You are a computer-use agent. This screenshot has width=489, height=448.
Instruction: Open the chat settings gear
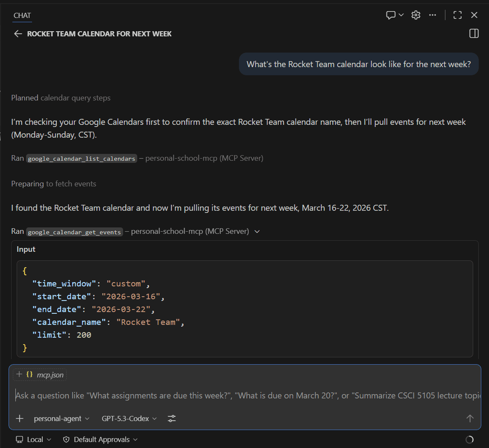click(x=415, y=15)
